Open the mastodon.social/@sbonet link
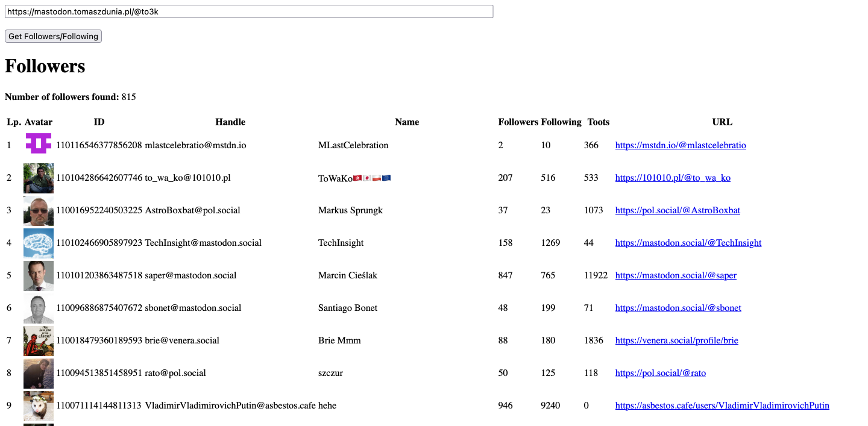Image resolution: width=868 pixels, height=426 pixels. (678, 308)
